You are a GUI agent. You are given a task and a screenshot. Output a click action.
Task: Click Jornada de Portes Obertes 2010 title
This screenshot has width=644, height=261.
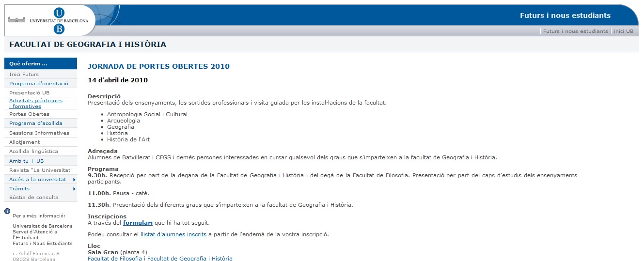click(x=158, y=66)
